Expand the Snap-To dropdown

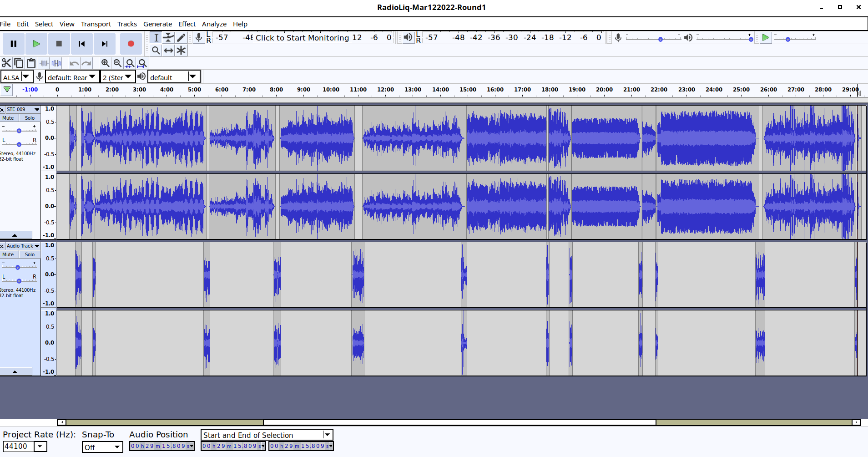(x=102, y=447)
